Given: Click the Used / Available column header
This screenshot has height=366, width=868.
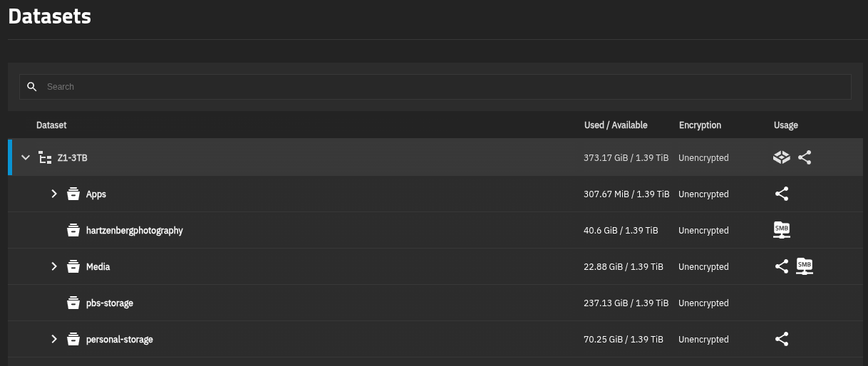Looking at the screenshot, I should pos(616,125).
